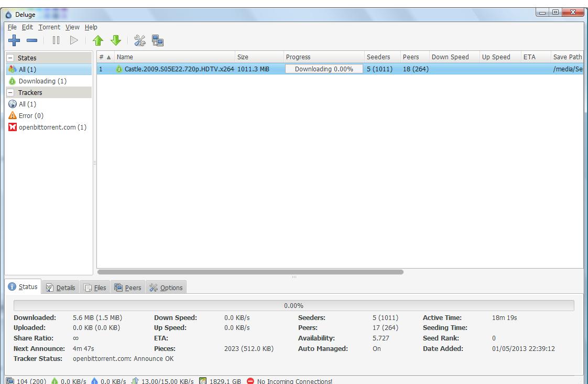Click the Trackers All globe icon
This screenshot has height=384, width=588.
pyautogui.click(x=13, y=104)
